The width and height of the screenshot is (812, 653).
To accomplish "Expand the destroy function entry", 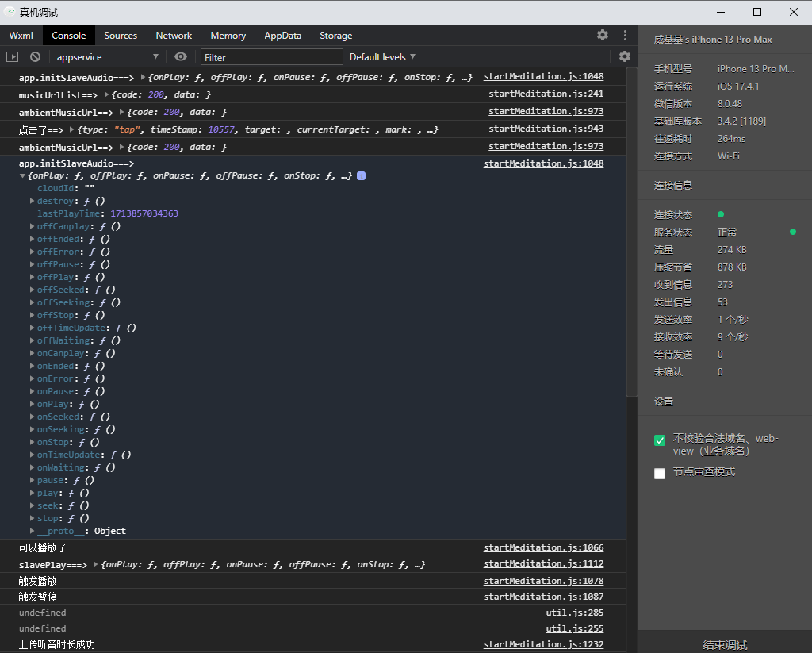I will (x=32, y=201).
